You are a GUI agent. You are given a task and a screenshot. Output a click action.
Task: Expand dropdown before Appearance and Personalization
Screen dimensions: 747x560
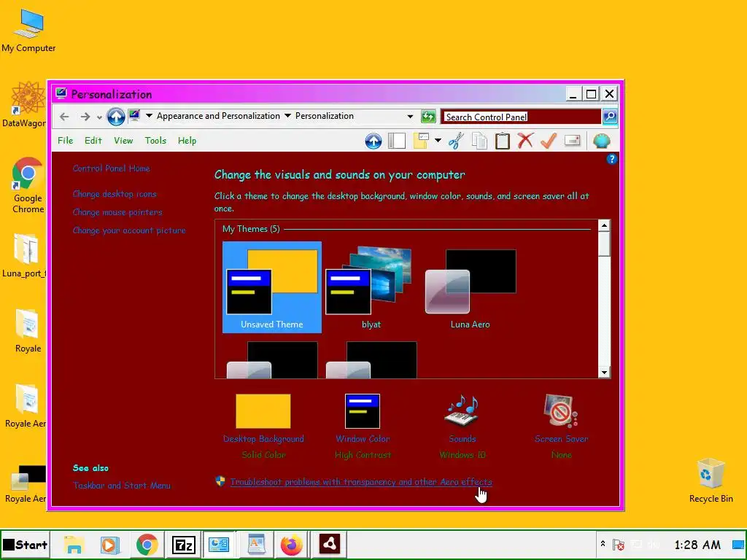pos(149,116)
